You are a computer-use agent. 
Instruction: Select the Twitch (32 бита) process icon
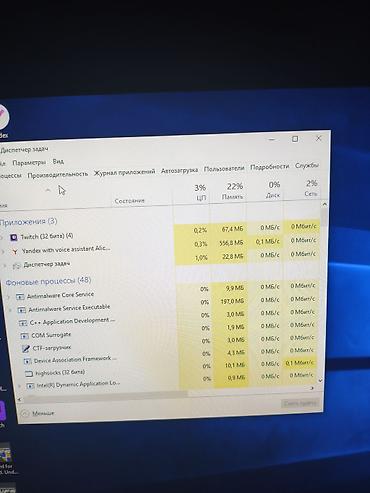coord(13,238)
